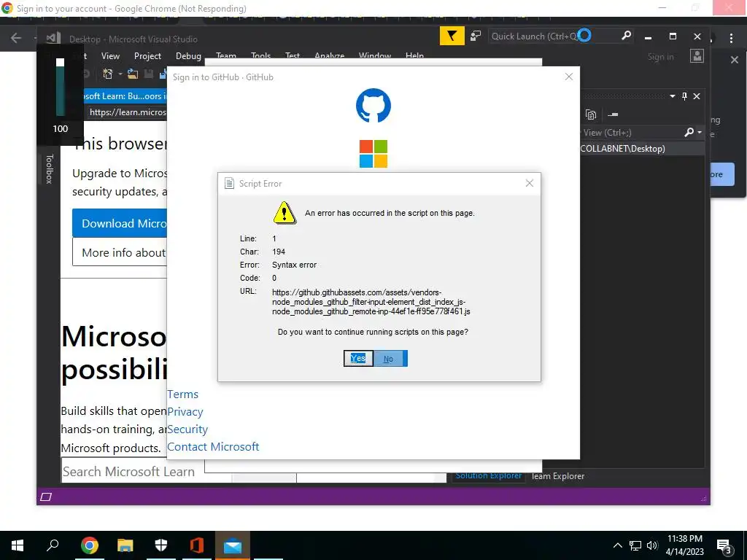The image size is (747, 560).
Task: Click No in the Script Error dialog
Action: 390,359
